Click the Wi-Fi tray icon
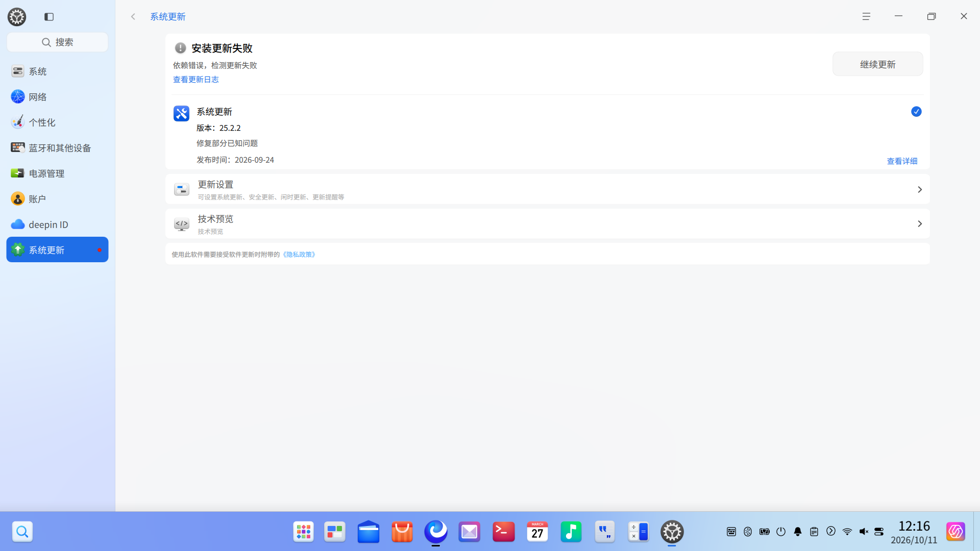The width and height of the screenshot is (980, 551). coord(847,532)
